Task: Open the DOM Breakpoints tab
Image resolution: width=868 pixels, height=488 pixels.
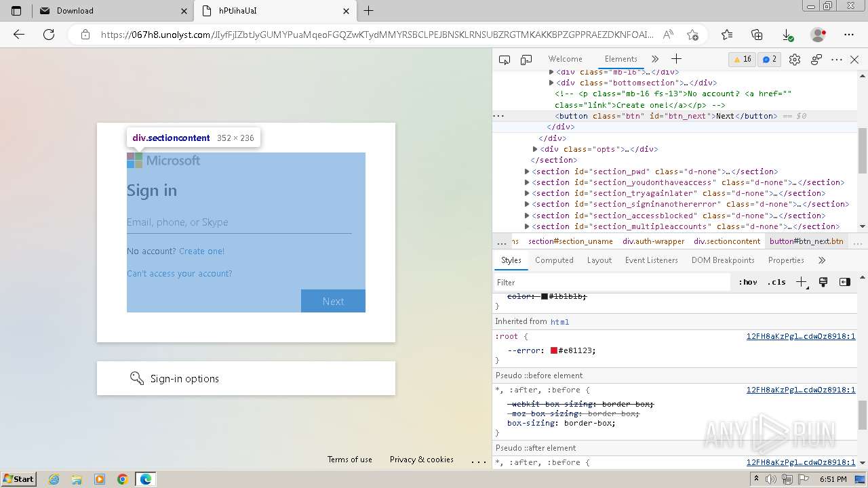Action: 723,260
